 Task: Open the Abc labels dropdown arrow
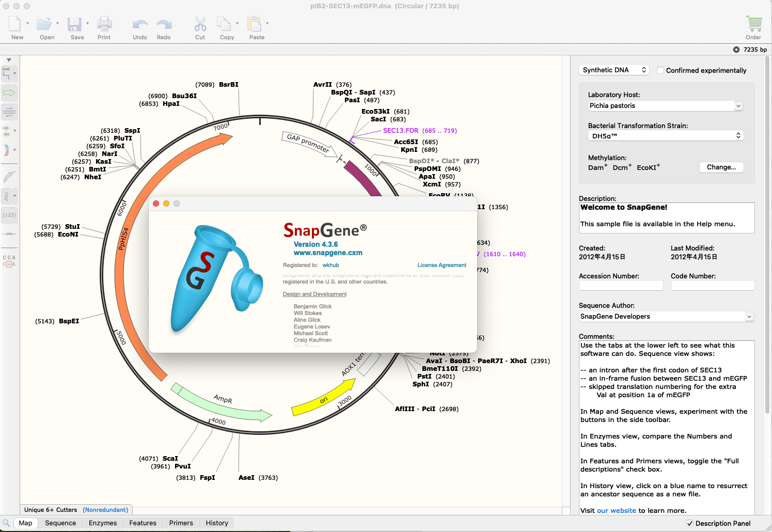pos(14,196)
